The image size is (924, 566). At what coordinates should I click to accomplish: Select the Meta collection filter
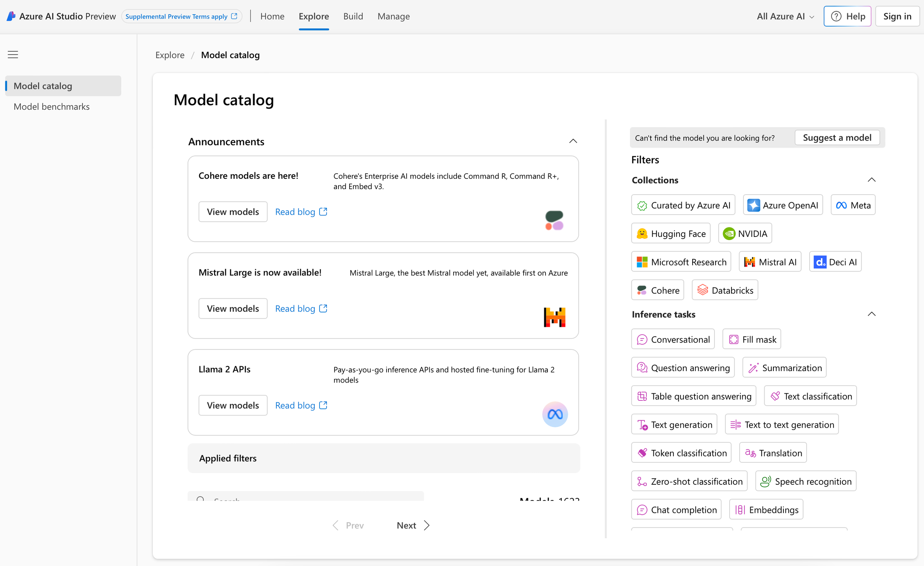(x=853, y=205)
